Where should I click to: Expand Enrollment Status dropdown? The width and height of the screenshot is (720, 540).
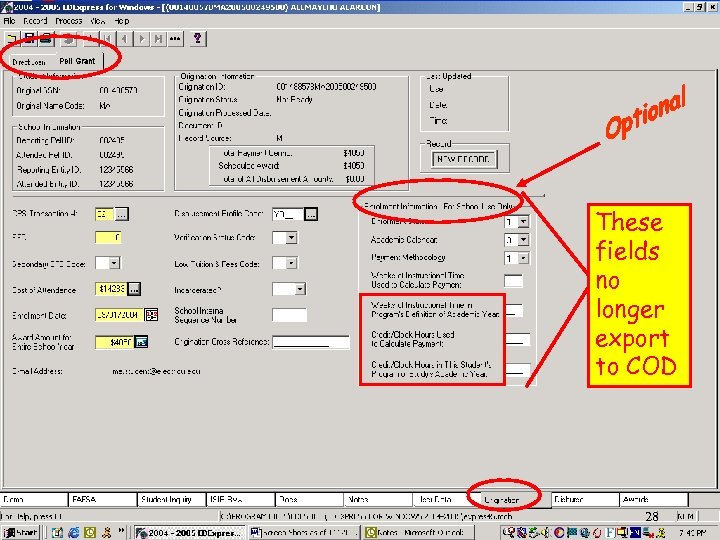pos(523,222)
